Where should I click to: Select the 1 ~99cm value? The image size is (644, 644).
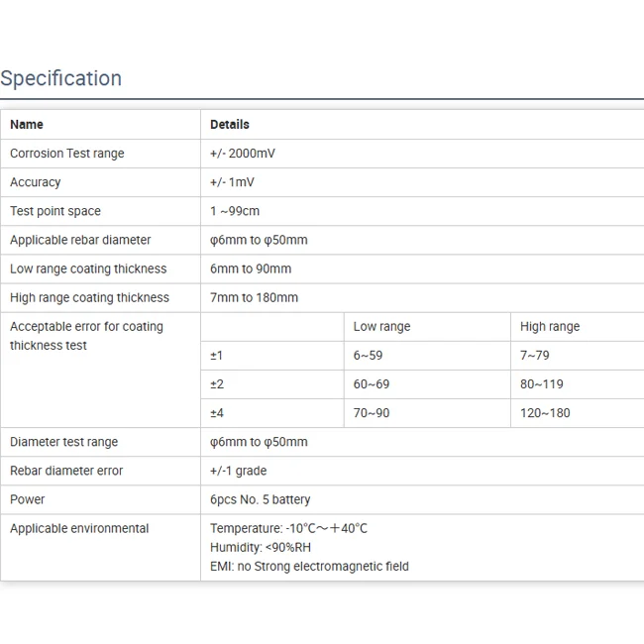(x=235, y=211)
